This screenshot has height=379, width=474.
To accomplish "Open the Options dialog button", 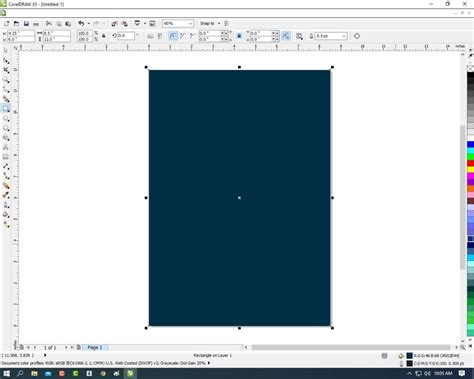I will point(226,23).
